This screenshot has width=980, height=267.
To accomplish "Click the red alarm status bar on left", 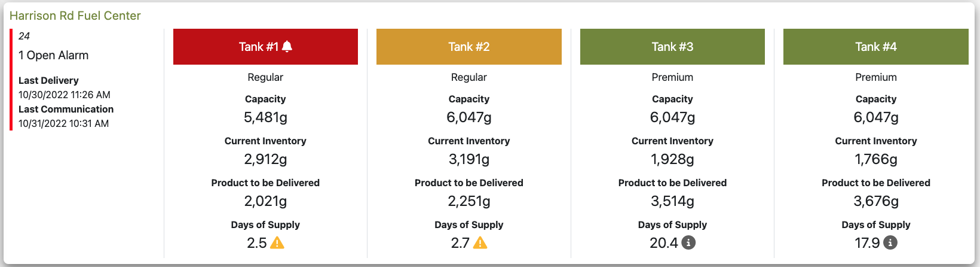I will [11, 79].
